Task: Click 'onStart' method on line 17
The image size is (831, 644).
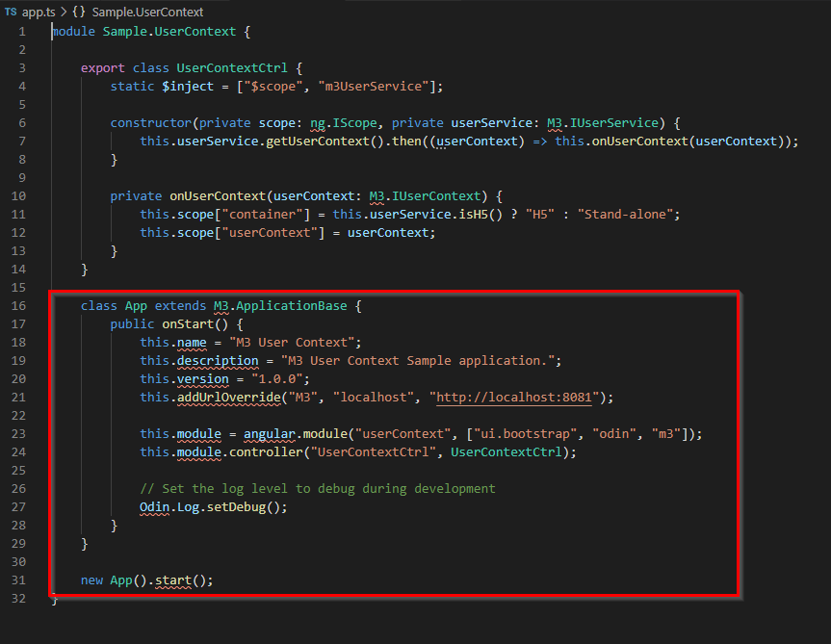Action: [x=188, y=324]
